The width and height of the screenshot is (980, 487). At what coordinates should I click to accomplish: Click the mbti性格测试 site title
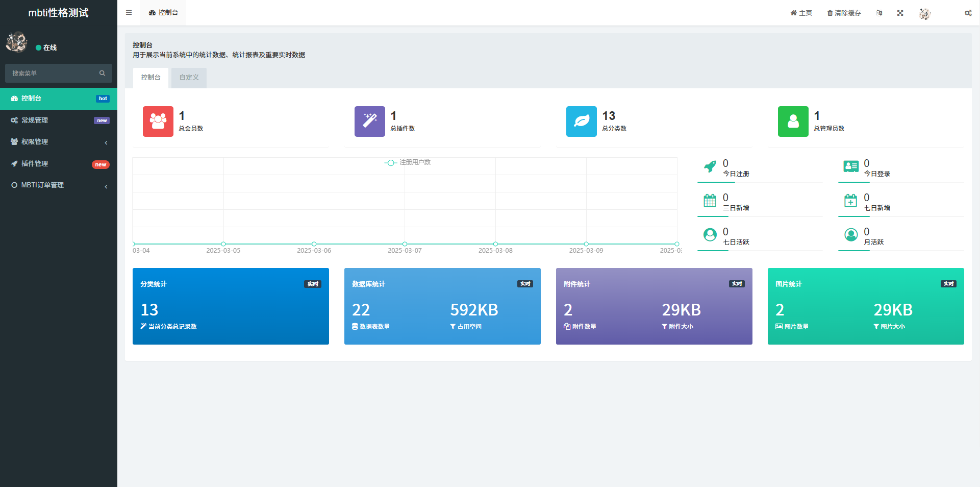(x=59, y=13)
